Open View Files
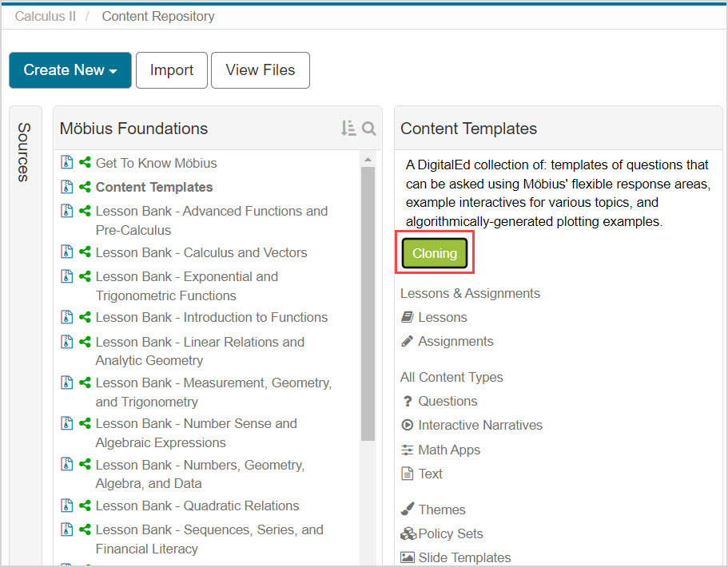 point(260,70)
